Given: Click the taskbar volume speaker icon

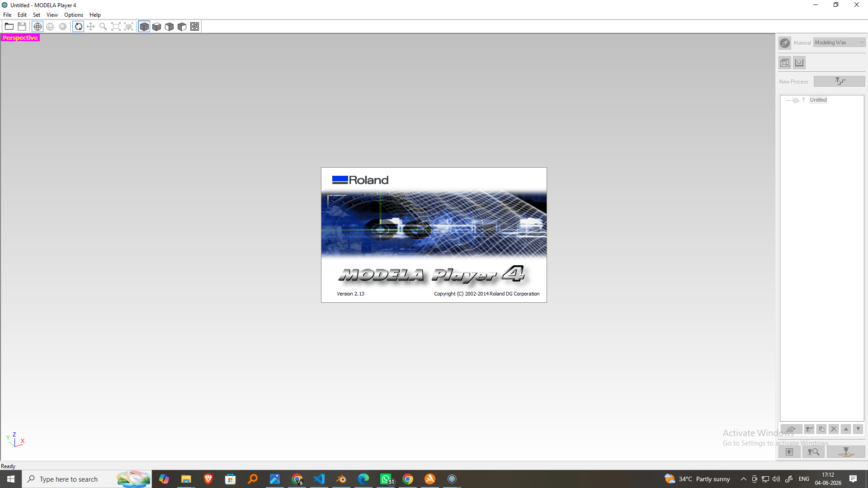Looking at the screenshot, I should (776, 479).
